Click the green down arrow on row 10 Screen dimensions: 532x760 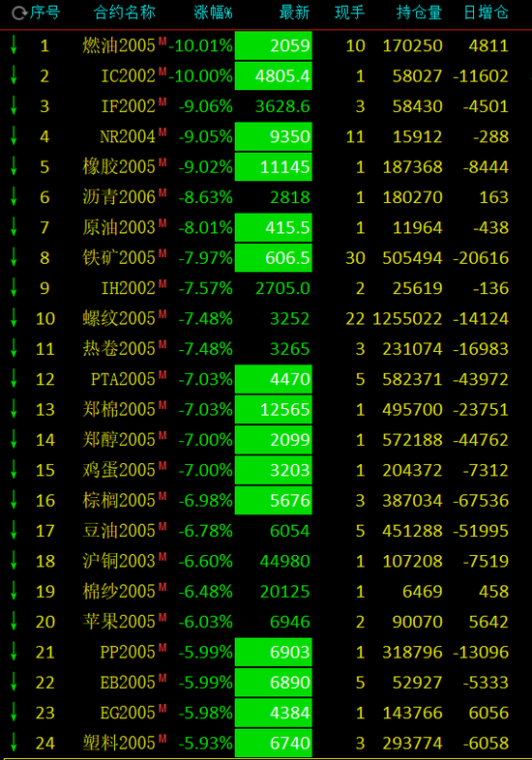[14, 318]
